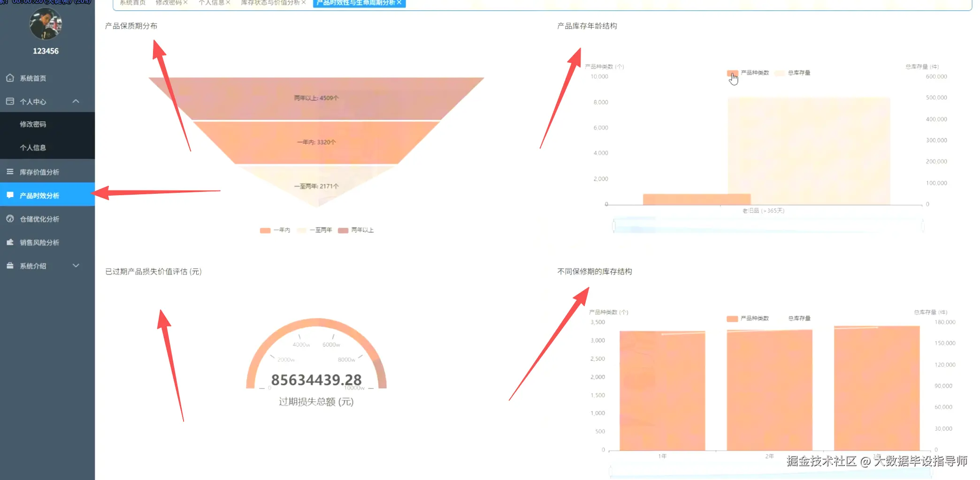Click the pale 总库存量 bar for 老旧品
This screenshot has width=980, height=480.
[809, 151]
